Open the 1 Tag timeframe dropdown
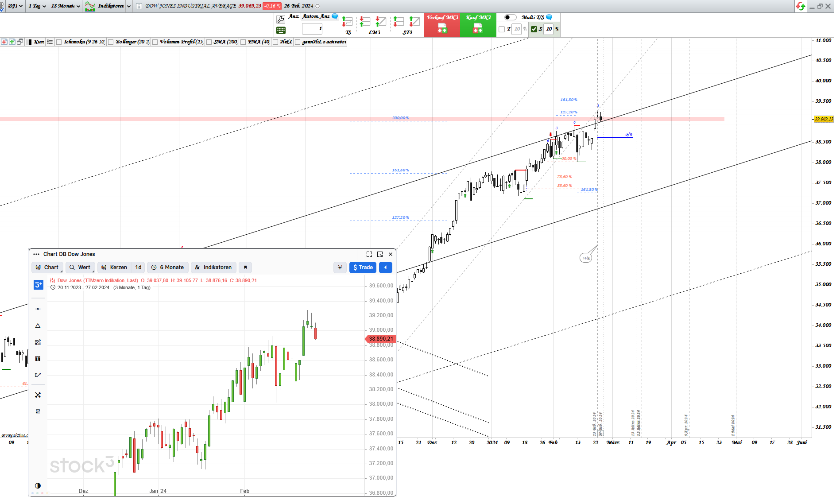 click(37, 6)
